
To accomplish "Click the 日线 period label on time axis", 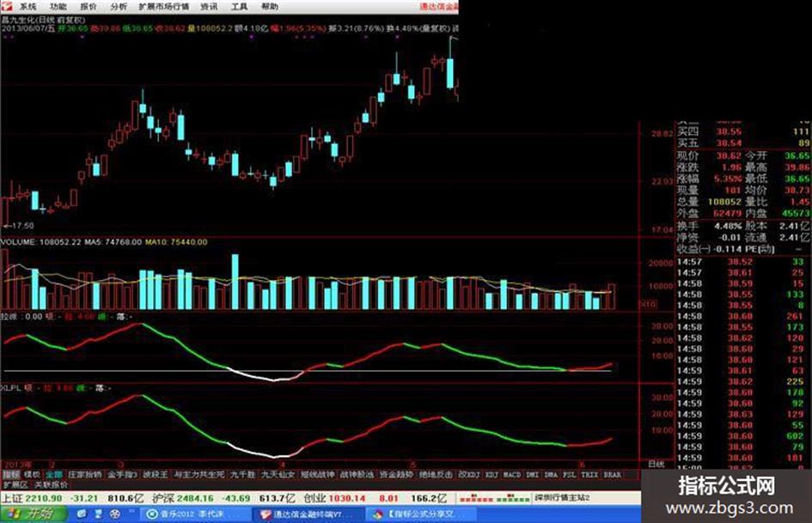I will point(656,464).
